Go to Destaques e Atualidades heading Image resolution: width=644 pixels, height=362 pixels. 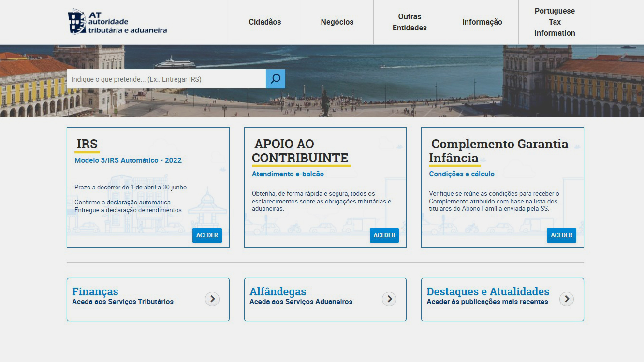(487, 291)
